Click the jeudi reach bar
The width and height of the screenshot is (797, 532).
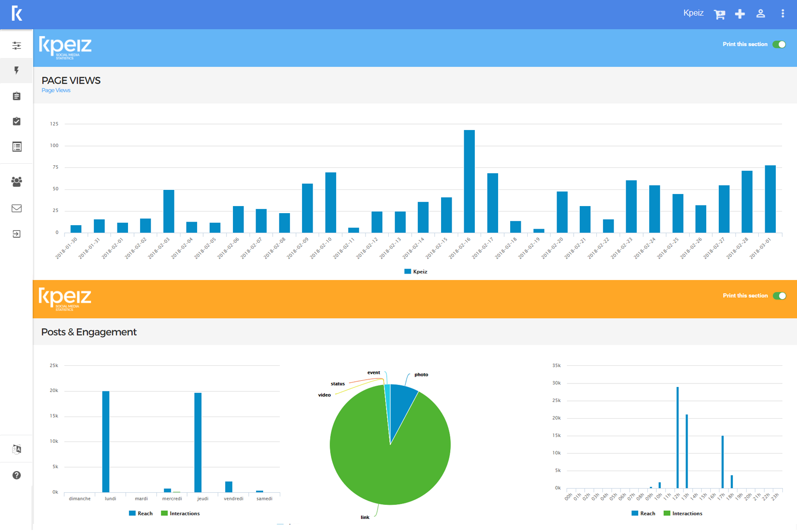tap(198, 442)
